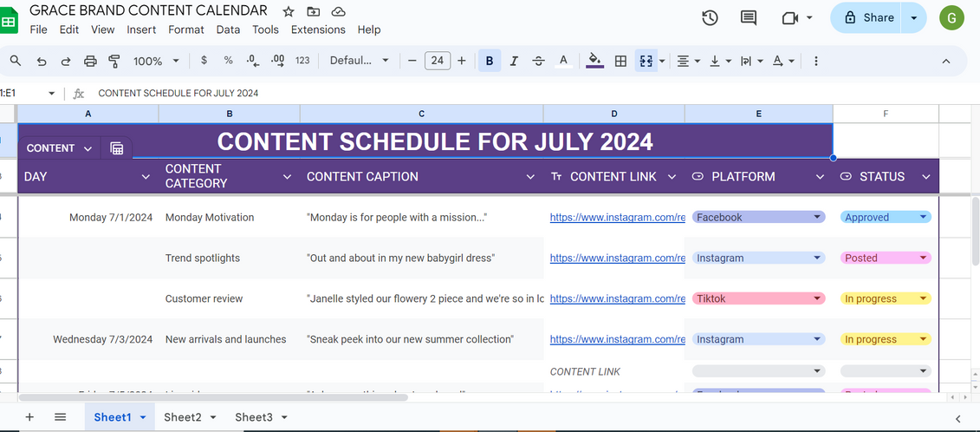Open the CONTENT table menu
The image size is (980, 432).
coord(59,148)
